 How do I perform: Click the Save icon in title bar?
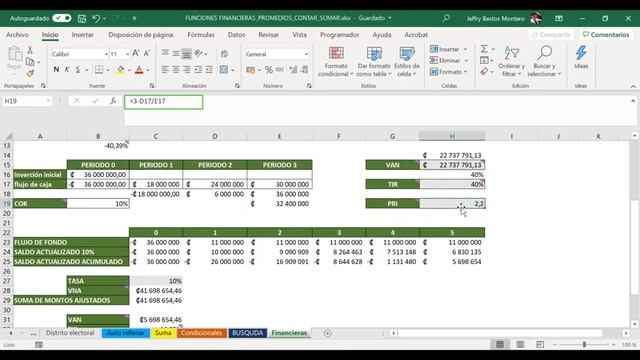coord(82,18)
